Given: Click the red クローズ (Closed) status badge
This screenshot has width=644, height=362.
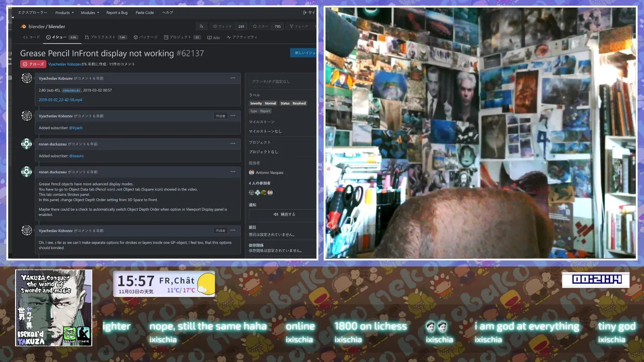Looking at the screenshot, I should click(33, 64).
